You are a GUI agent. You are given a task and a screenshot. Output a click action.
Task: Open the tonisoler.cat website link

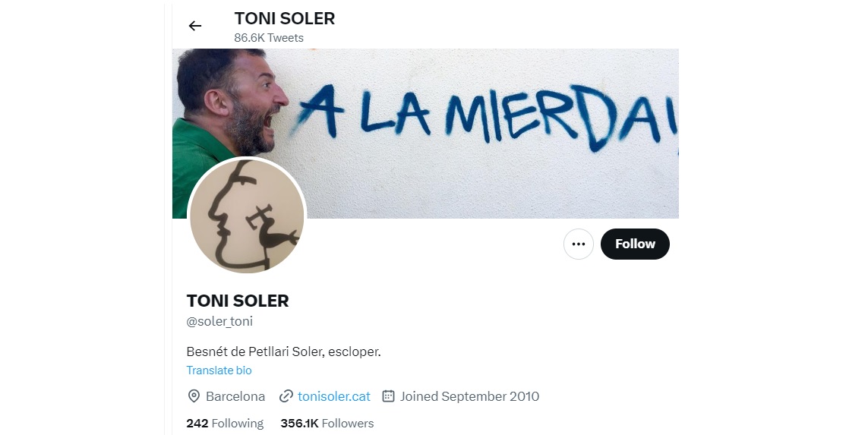click(x=334, y=396)
